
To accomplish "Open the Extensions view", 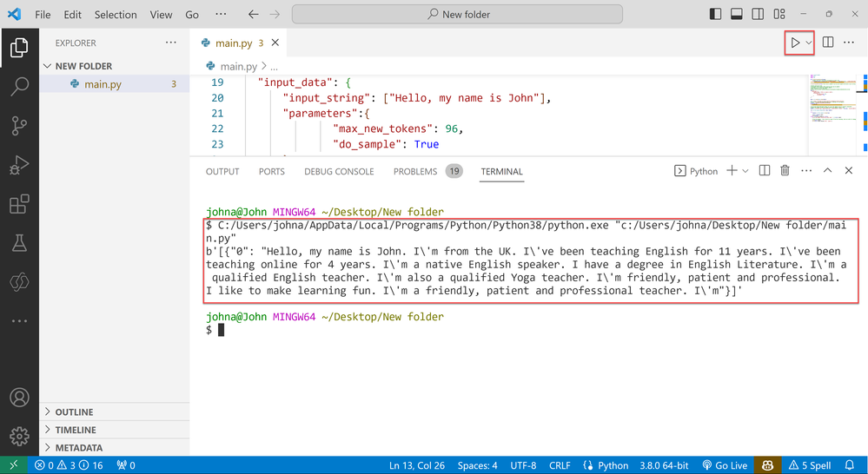I will 19,204.
